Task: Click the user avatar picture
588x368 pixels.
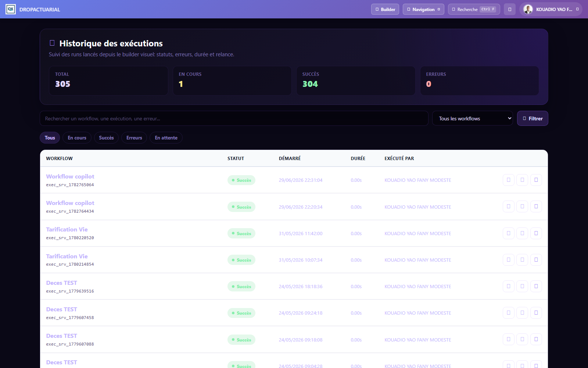Action: [x=528, y=9]
